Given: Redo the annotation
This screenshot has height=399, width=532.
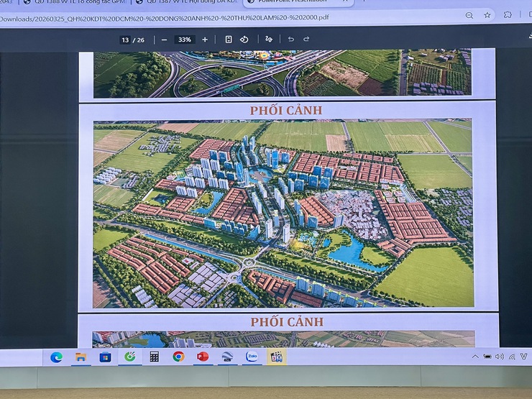Looking at the screenshot, I should [x=306, y=39].
